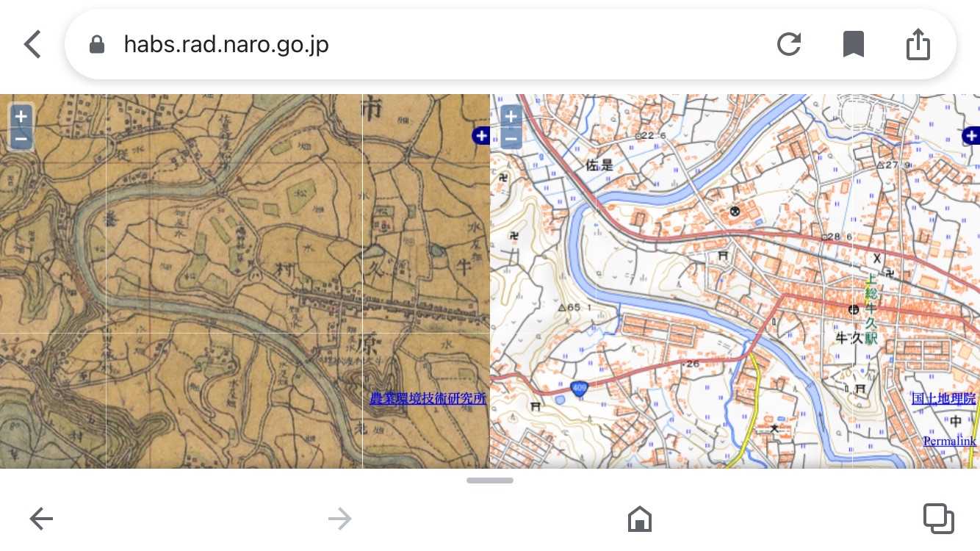Click the Permalink link
The image size is (980, 551).
(949, 442)
